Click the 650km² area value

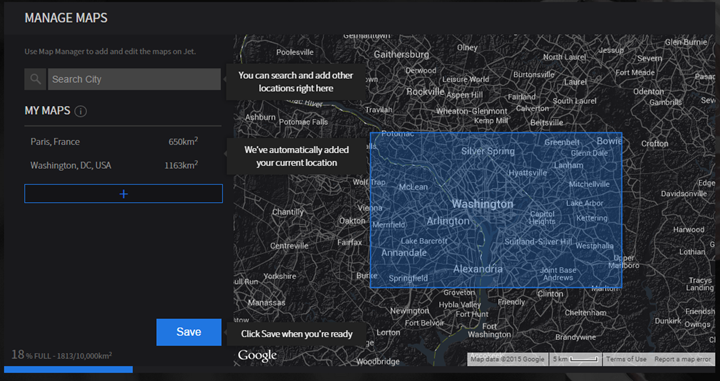click(x=183, y=141)
